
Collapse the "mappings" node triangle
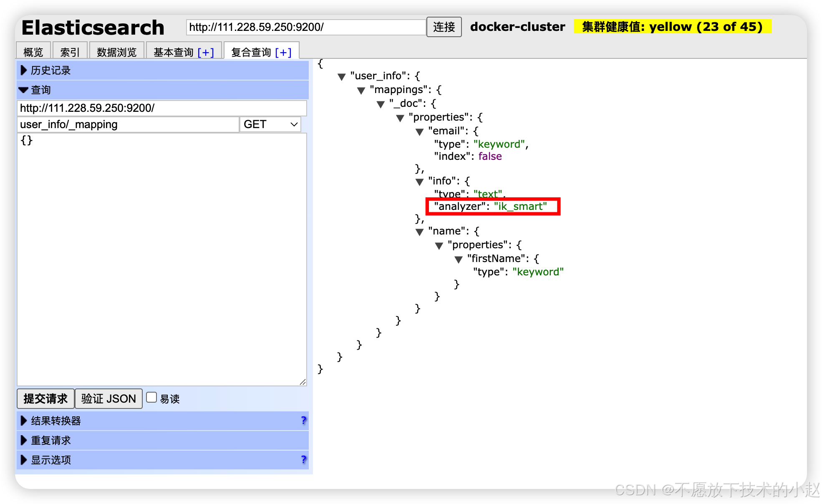pos(361,91)
